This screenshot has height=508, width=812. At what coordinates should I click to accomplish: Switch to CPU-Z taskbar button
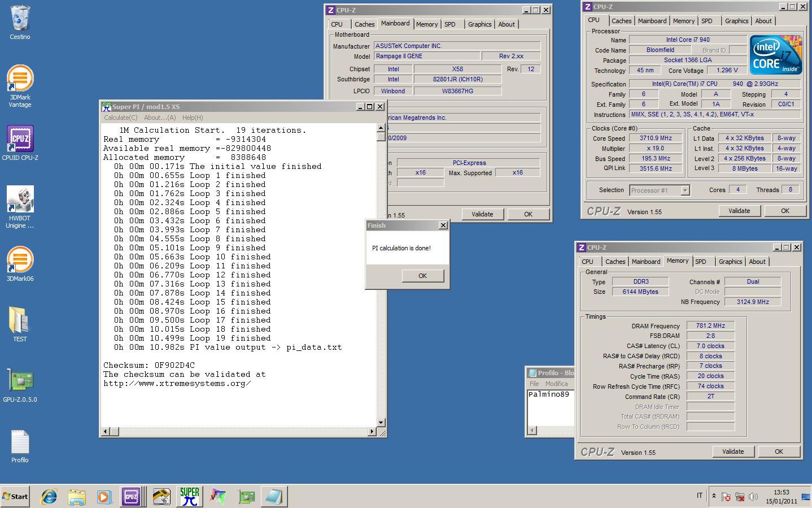tap(131, 497)
